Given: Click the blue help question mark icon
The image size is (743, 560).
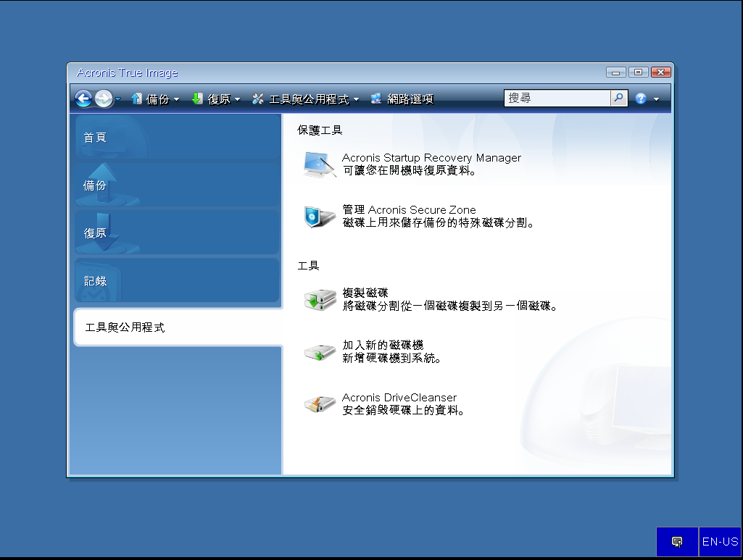Looking at the screenshot, I should click(641, 99).
